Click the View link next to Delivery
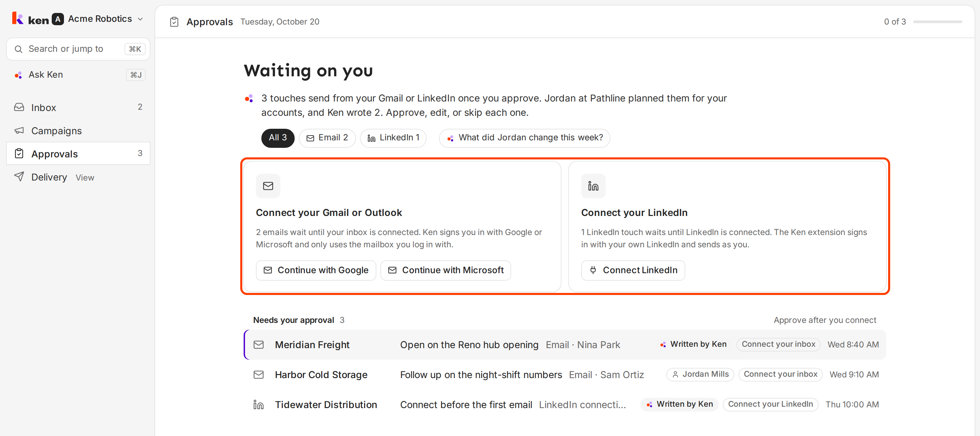The height and width of the screenshot is (436, 980). 85,178
